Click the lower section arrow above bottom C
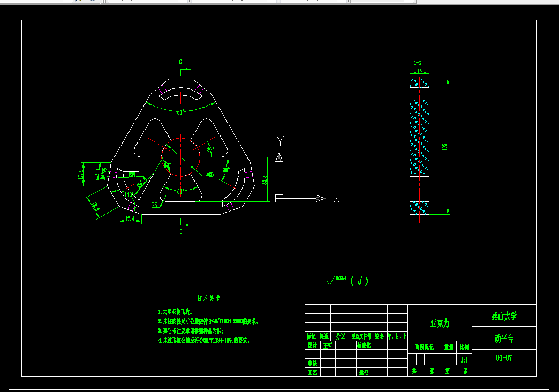The width and height of the screenshot is (559, 392). 186,222
